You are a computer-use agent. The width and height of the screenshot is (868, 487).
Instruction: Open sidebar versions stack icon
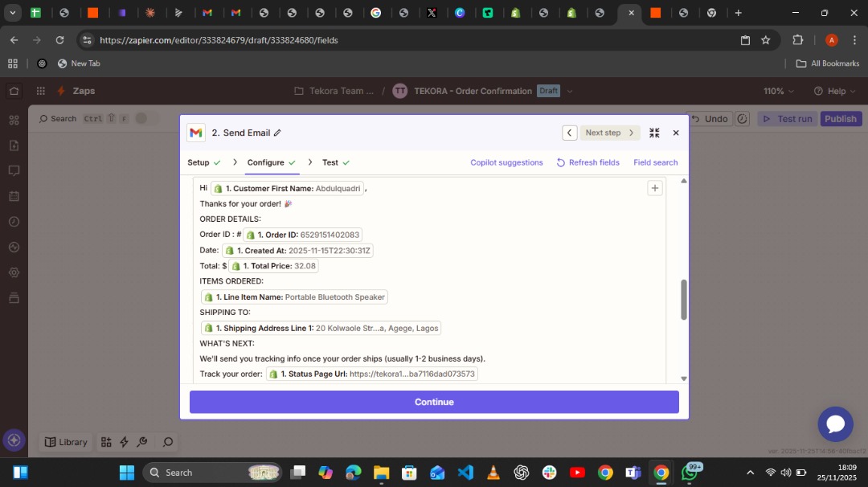point(14,297)
